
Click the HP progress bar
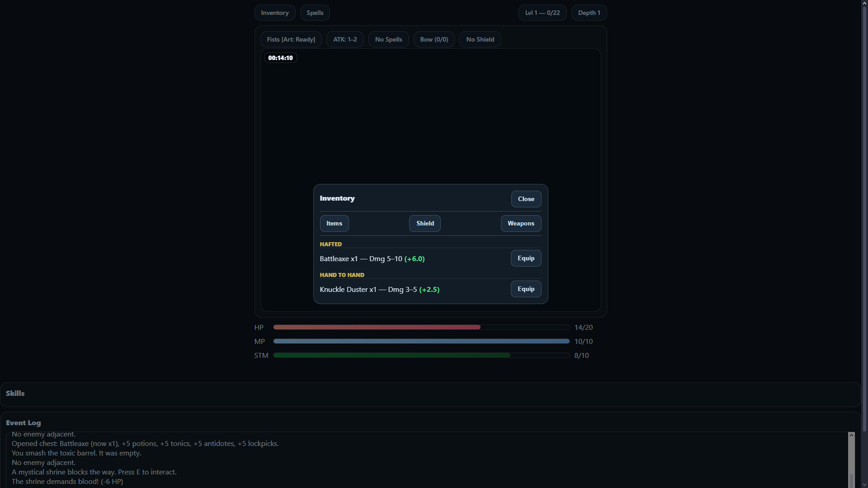pos(420,327)
